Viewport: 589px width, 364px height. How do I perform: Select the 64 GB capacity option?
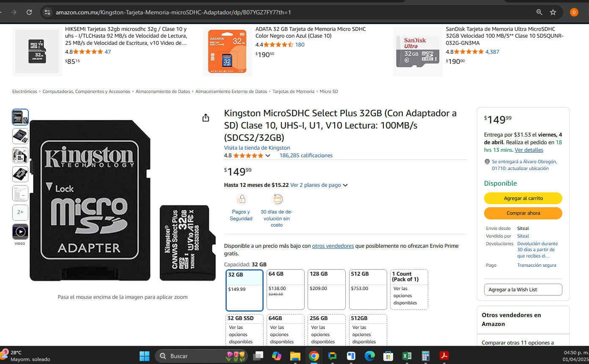tap(286, 290)
